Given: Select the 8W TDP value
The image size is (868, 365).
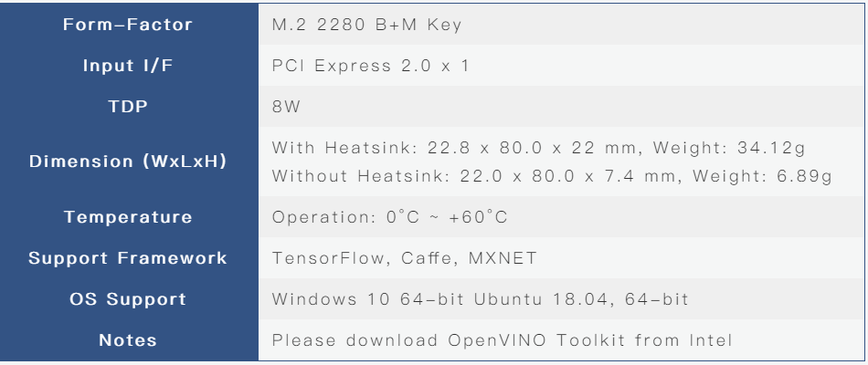Looking at the screenshot, I should [286, 107].
